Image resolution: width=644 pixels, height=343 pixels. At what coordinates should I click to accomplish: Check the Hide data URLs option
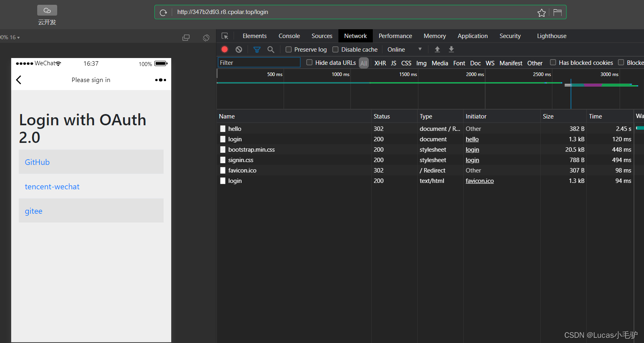(309, 62)
